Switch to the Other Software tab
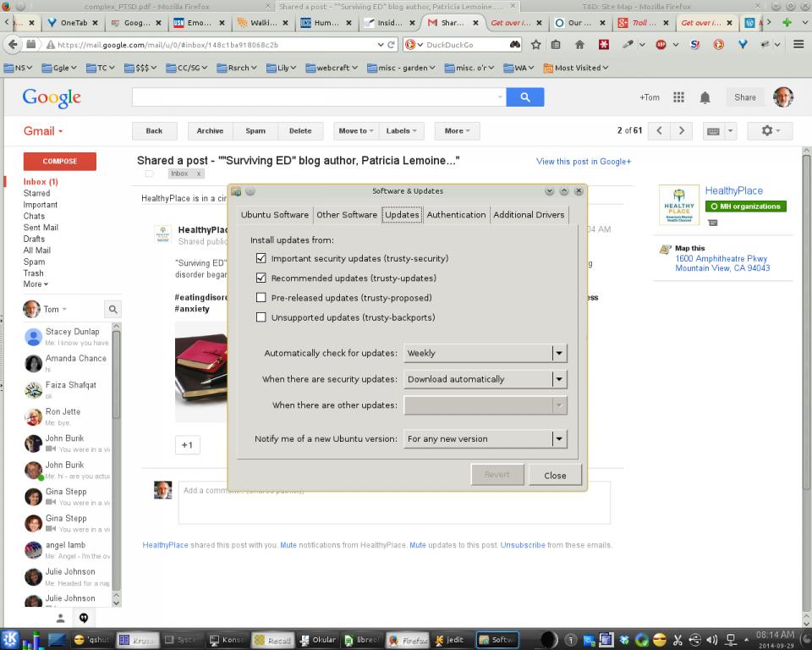 (347, 215)
